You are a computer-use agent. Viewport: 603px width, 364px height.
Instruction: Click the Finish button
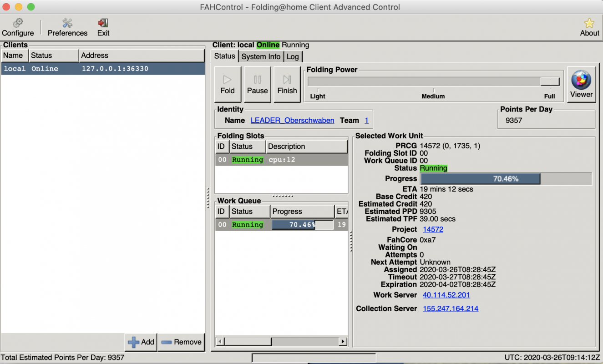click(x=287, y=85)
